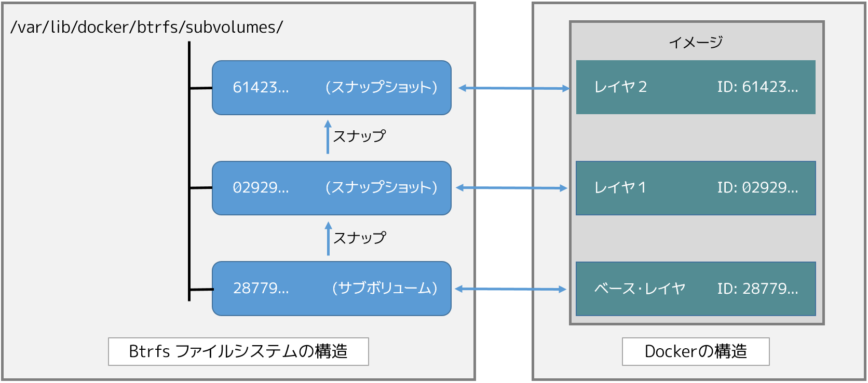Click the /var/lib/docker/btrfs/subvolumes/ path text
The width and height of the screenshot is (868, 383).
point(146,27)
